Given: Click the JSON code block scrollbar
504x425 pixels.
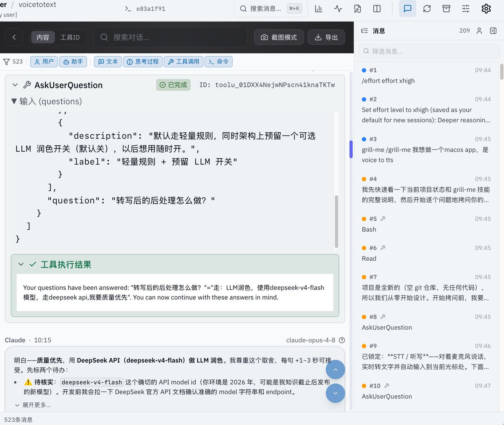Looking at the screenshot, I should (336, 221).
